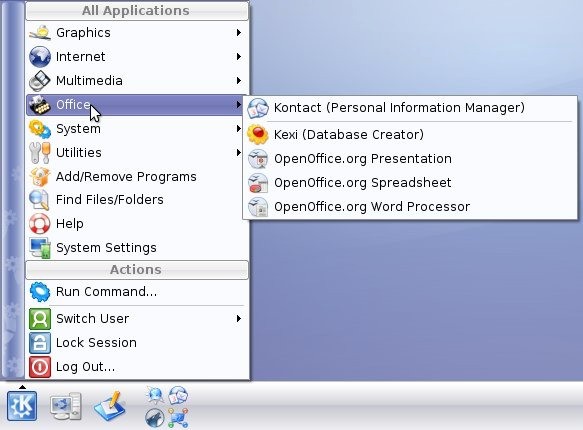Expand the Multimedia submenu arrow
Image resolution: width=583 pixels, height=430 pixels.
pyautogui.click(x=239, y=81)
